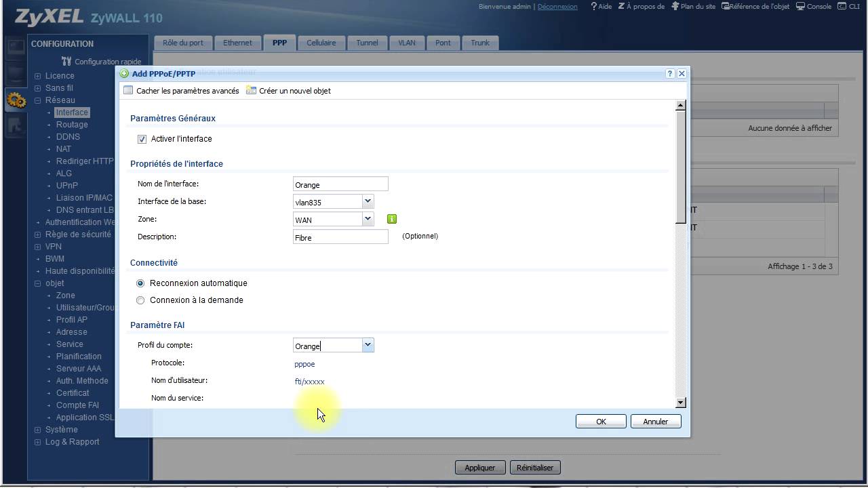Click the Appliquer button
The image size is (868, 488).
[x=480, y=468]
